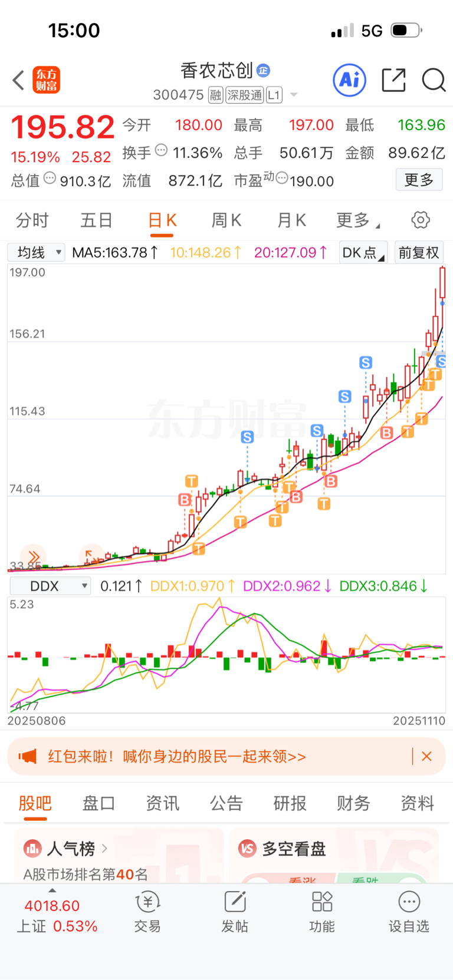Open the 东方财富 logo icon
The height and width of the screenshot is (980, 453).
pyautogui.click(x=46, y=80)
